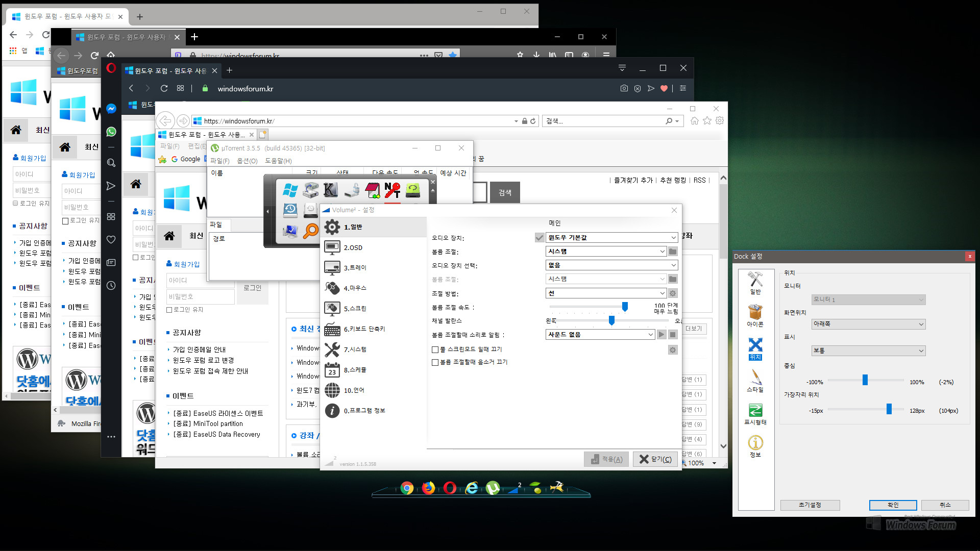Click 초기설정 button in Dock 설정
The height and width of the screenshot is (551, 980).
(810, 505)
